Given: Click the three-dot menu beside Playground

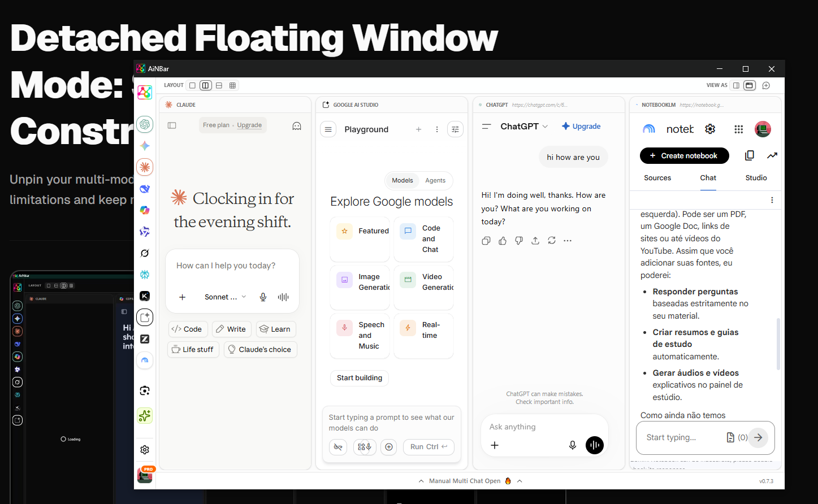Looking at the screenshot, I should [x=437, y=129].
